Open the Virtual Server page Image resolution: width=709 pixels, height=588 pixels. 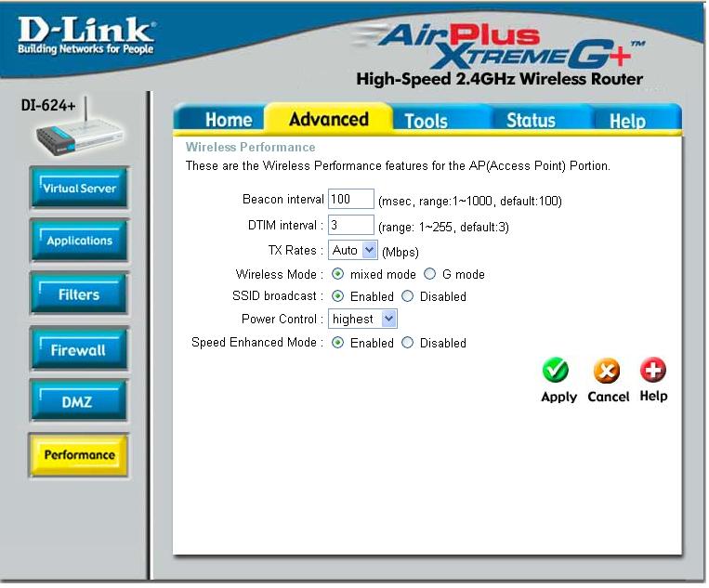[80, 188]
